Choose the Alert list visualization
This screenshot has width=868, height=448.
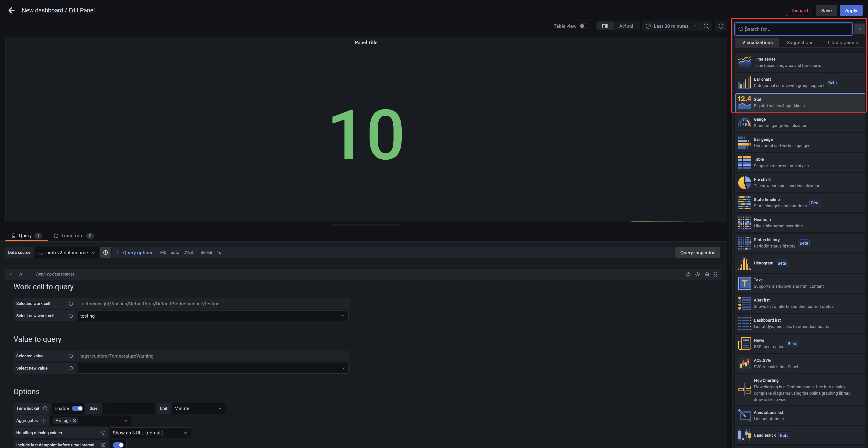800,303
